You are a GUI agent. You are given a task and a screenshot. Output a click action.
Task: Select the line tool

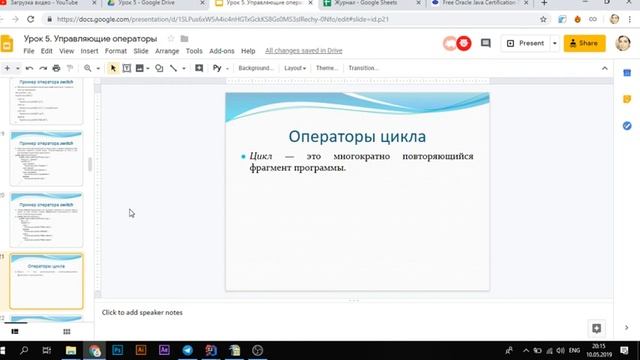(x=173, y=68)
